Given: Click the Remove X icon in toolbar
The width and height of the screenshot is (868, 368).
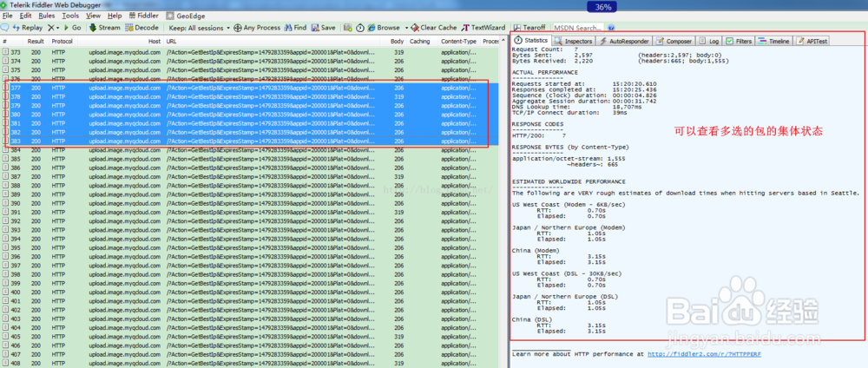Looking at the screenshot, I should (x=50, y=27).
